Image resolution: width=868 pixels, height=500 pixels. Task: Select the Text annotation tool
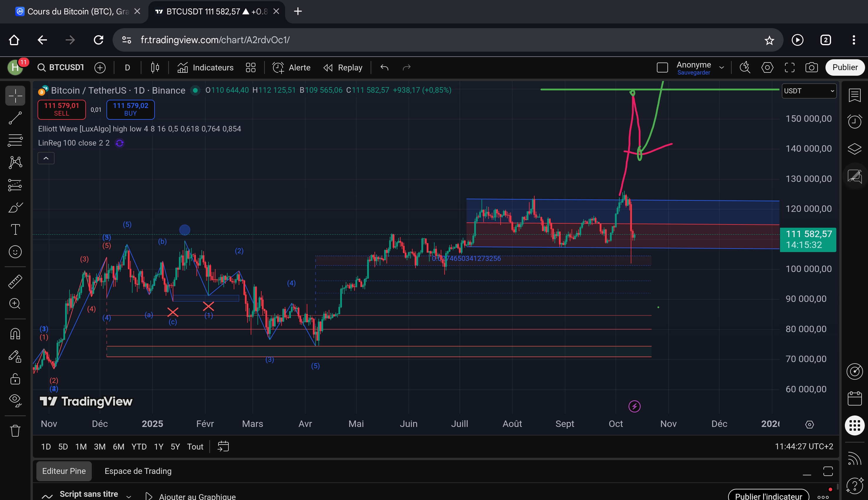(15, 229)
